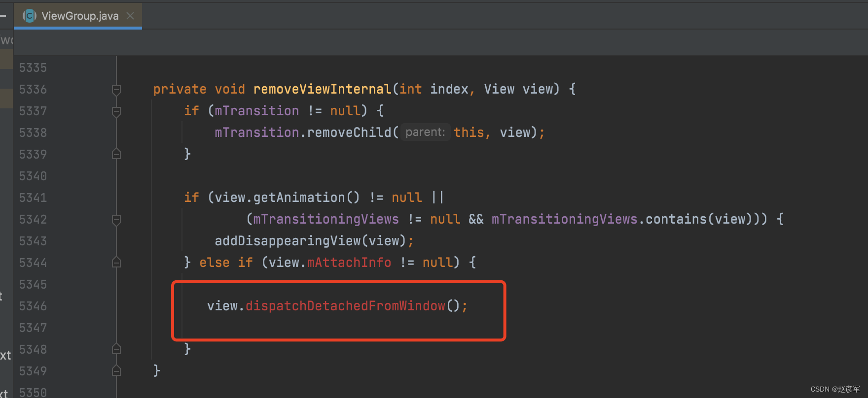Viewport: 868px width, 398px height.
Task: Click line number 5343 in the gutter
Action: tap(33, 241)
